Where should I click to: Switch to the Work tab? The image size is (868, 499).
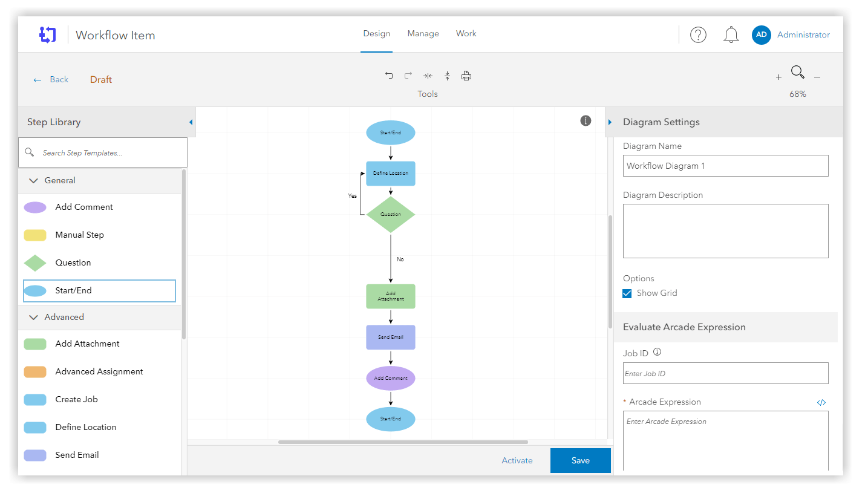tap(466, 34)
